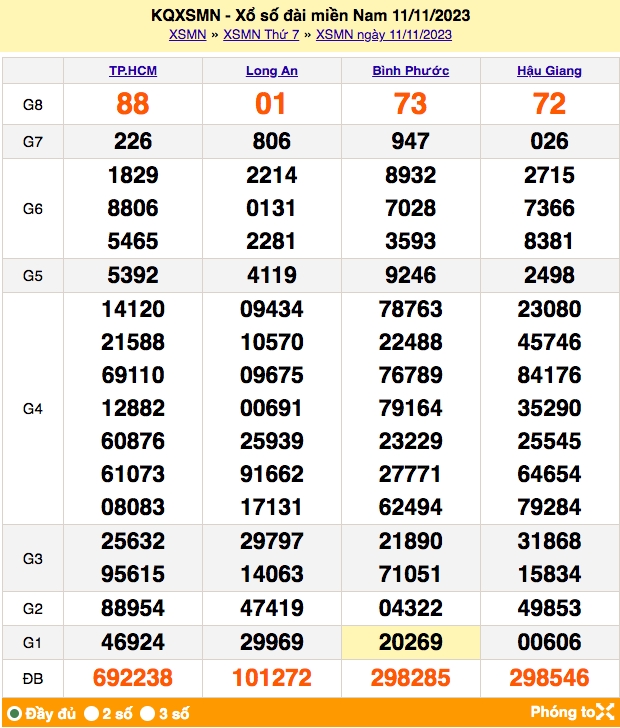This screenshot has height=728, width=620.
Task: Click G4 number 91662
Action: pyautogui.click(x=272, y=474)
